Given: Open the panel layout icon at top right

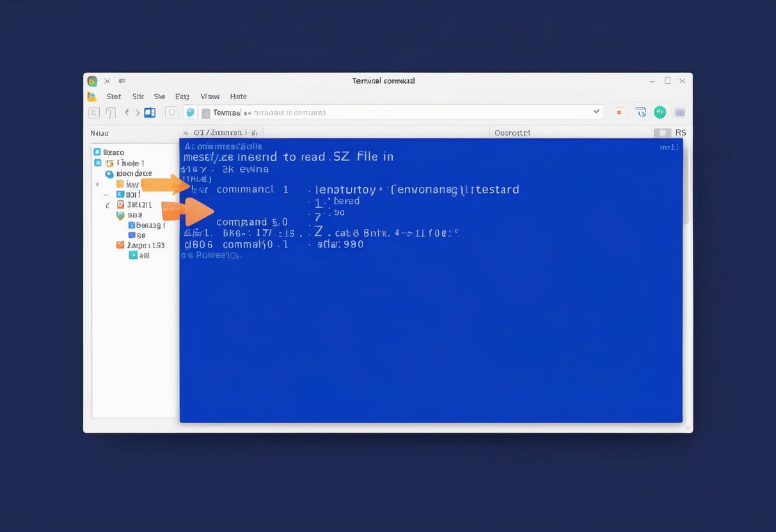Looking at the screenshot, I should click(680, 112).
